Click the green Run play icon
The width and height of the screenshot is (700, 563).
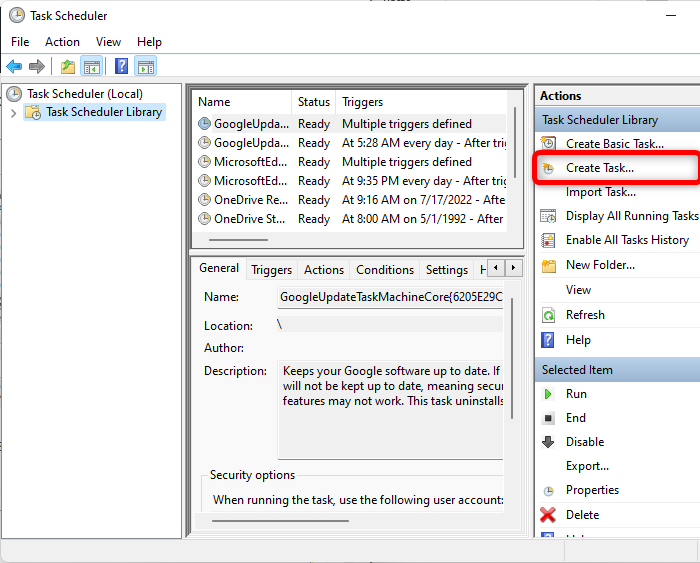547,394
